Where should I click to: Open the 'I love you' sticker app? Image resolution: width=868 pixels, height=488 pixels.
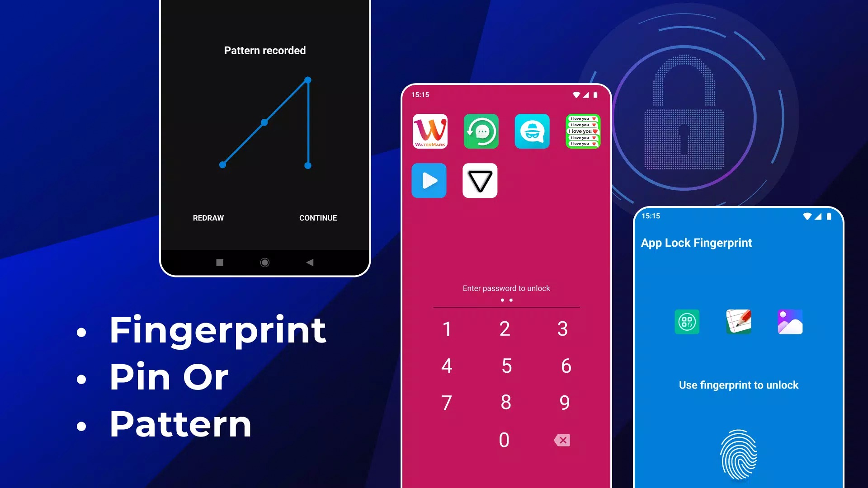(583, 131)
